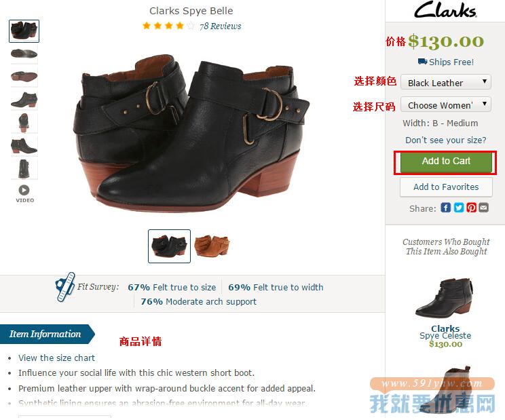The width and height of the screenshot is (505, 420).
Task: Show the sole view thumbnail
Action: click(24, 76)
